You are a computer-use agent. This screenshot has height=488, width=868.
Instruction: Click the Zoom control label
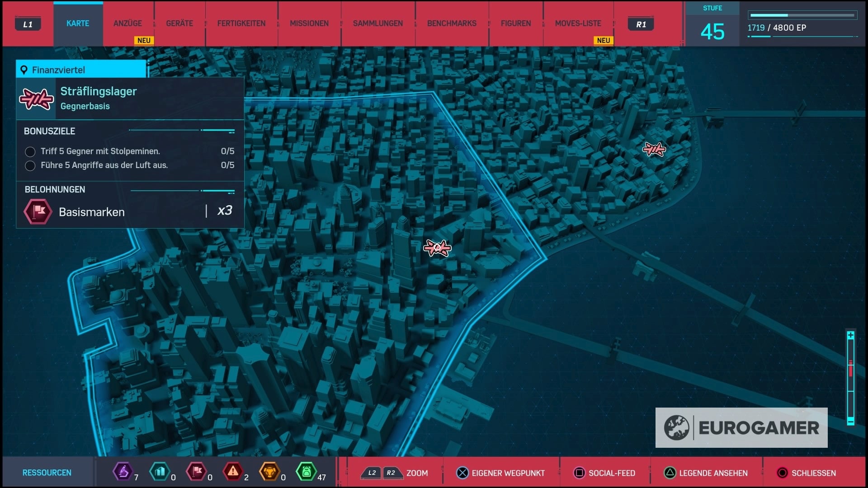(417, 473)
